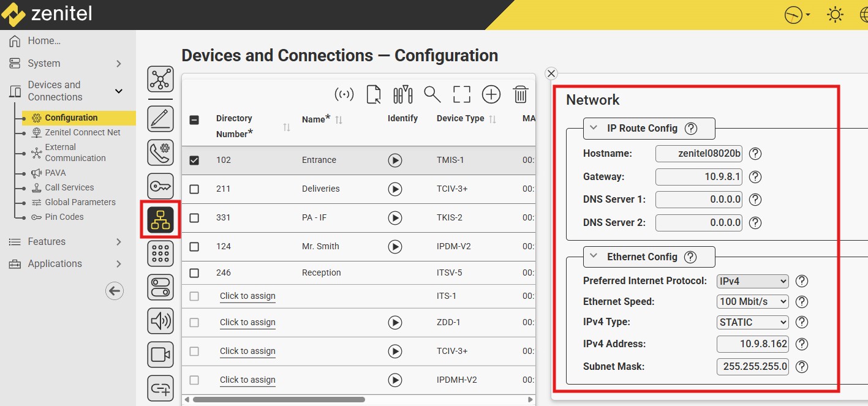
Task: Uncheck the checkbox for directory 102
Action: (x=194, y=160)
